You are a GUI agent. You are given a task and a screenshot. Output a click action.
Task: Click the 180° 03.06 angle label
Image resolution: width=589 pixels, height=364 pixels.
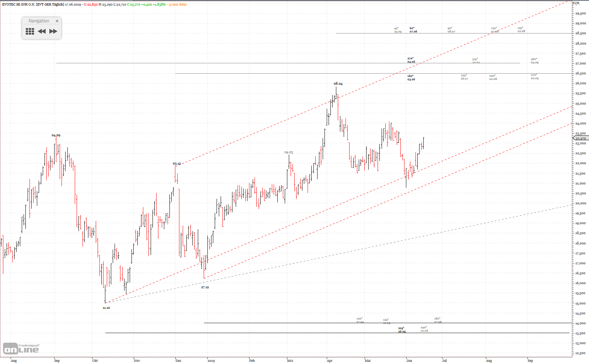click(411, 78)
